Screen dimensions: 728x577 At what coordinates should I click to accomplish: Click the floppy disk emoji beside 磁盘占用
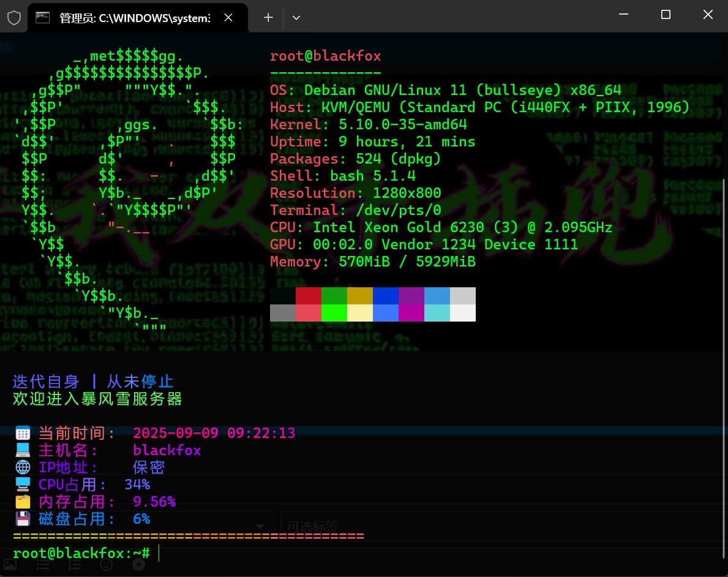23,519
